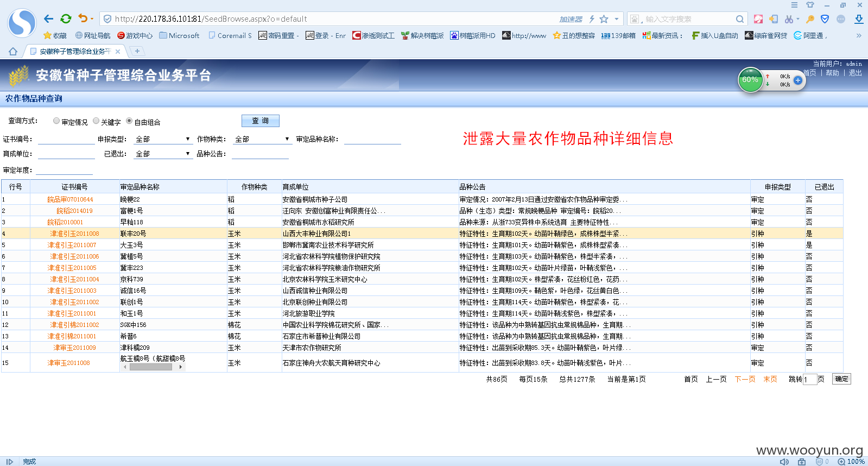Click the red square toolbar extension icon
Viewport: 868px width, 466px height.
[758, 19]
